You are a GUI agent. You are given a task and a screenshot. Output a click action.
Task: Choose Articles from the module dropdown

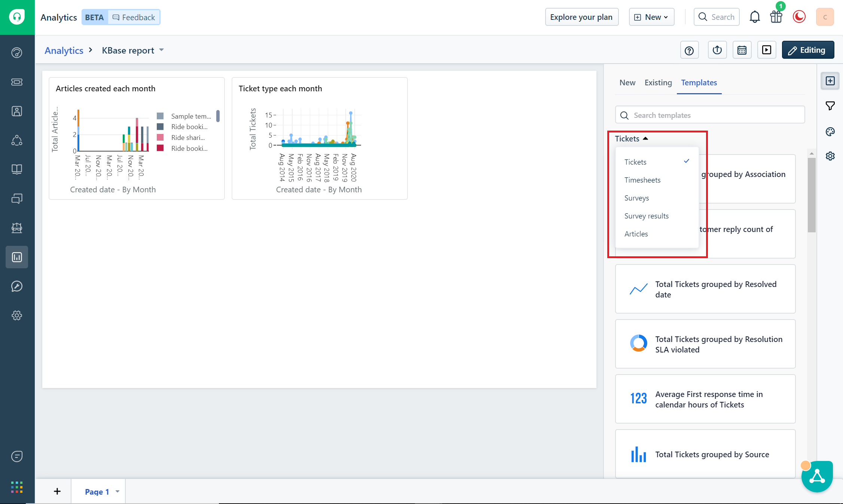pyautogui.click(x=636, y=234)
